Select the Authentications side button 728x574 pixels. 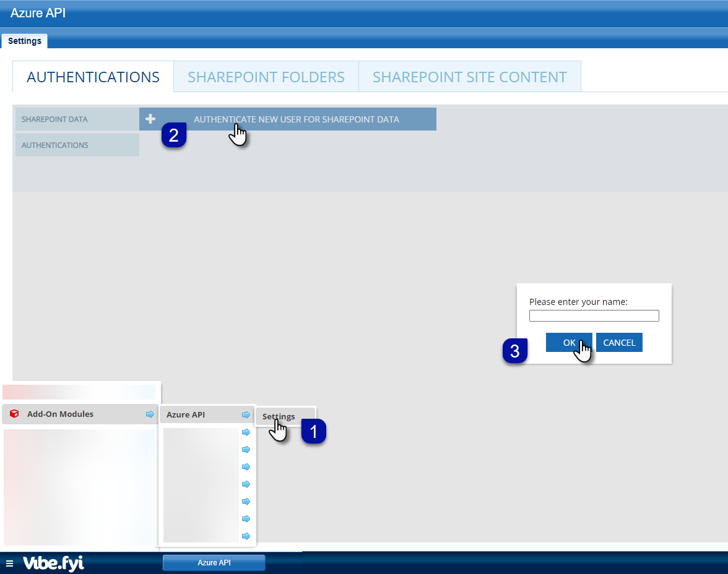point(77,145)
